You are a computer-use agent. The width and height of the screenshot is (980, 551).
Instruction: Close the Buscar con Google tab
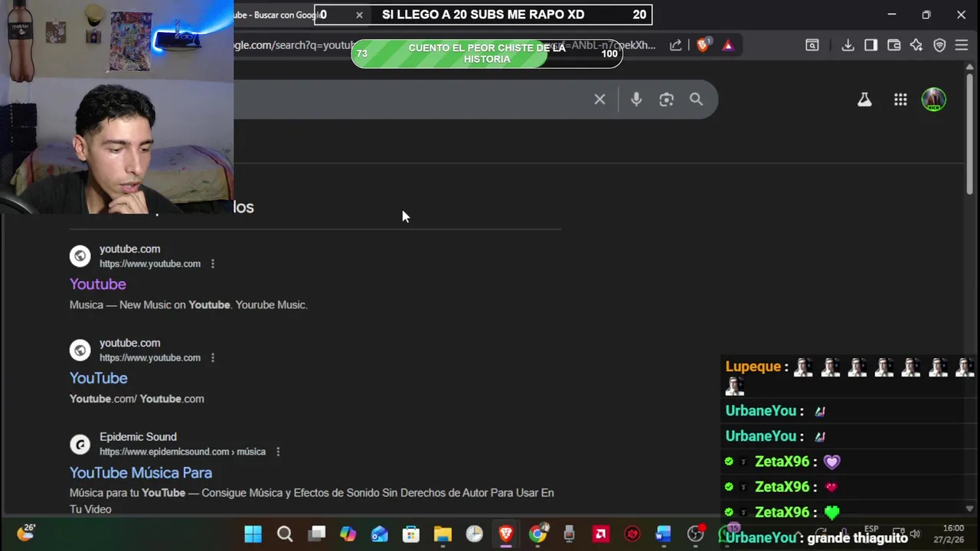tap(359, 15)
